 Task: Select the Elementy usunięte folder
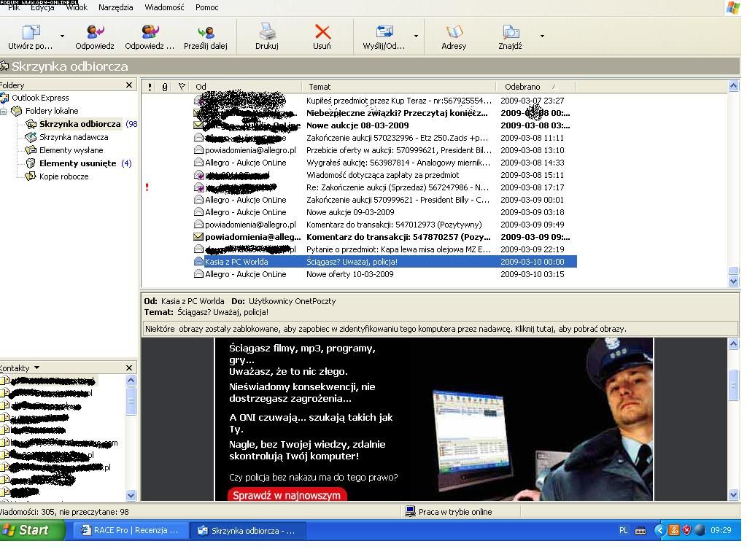click(x=77, y=163)
